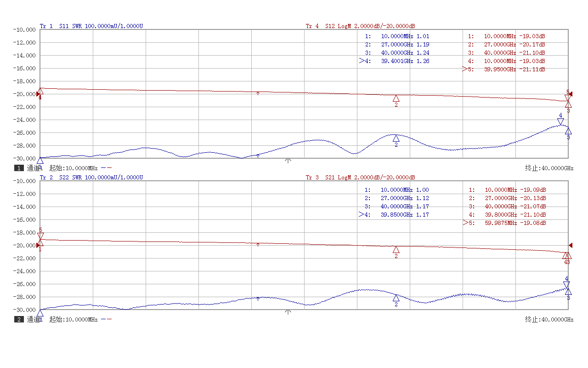Screen dimensions: 588x368
Task: Click gray caret below channel 1 graph
Action: [x=288, y=160]
